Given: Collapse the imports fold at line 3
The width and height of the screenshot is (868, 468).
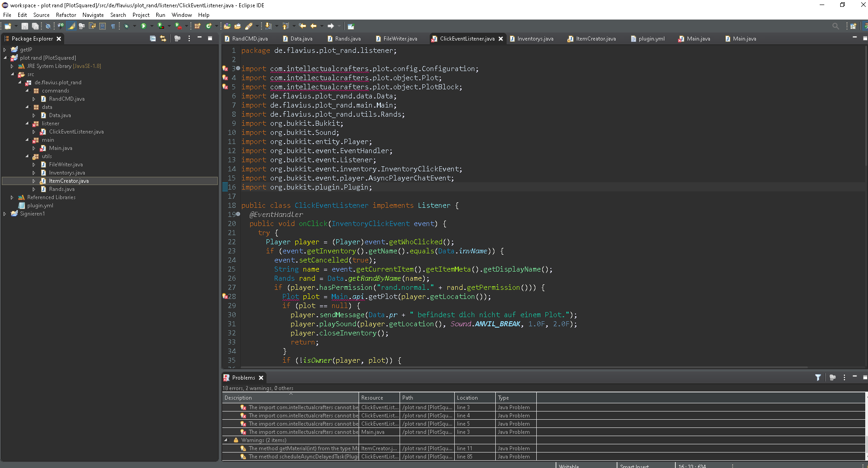Looking at the screenshot, I should 238,68.
